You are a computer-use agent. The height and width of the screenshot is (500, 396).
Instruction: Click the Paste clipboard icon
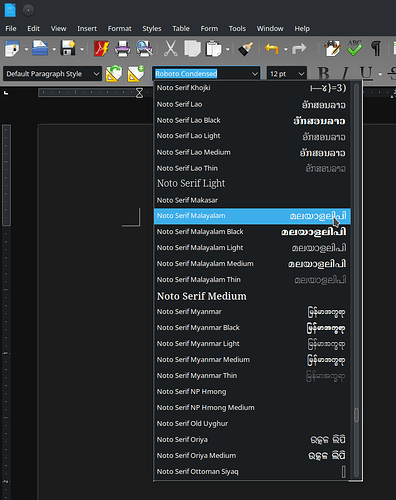[214, 49]
